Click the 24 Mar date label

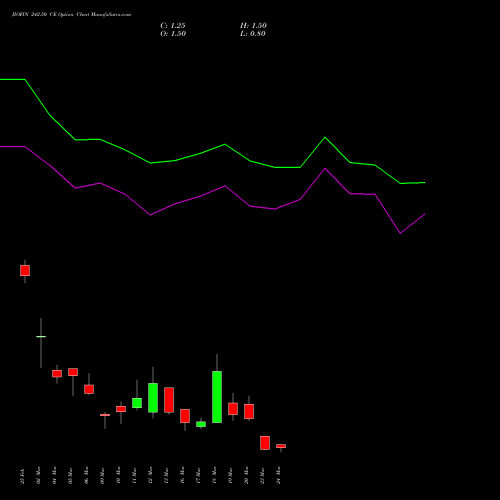pyautogui.click(x=278, y=475)
